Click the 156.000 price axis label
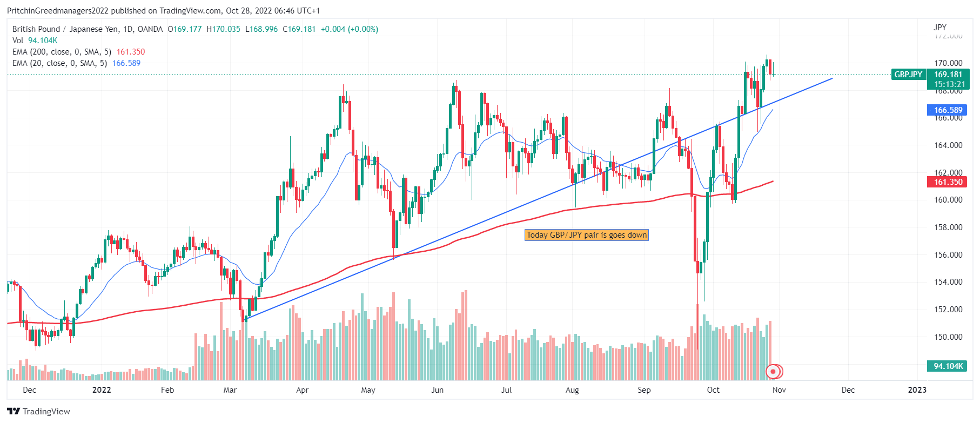 pos(948,255)
